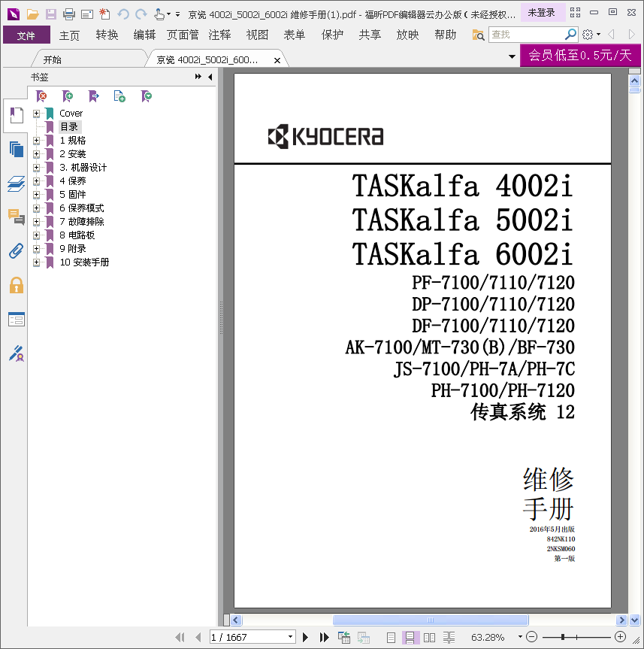The image size is (644, 649).
Task: Click the zoom out minus button
Action: point(532,636)
